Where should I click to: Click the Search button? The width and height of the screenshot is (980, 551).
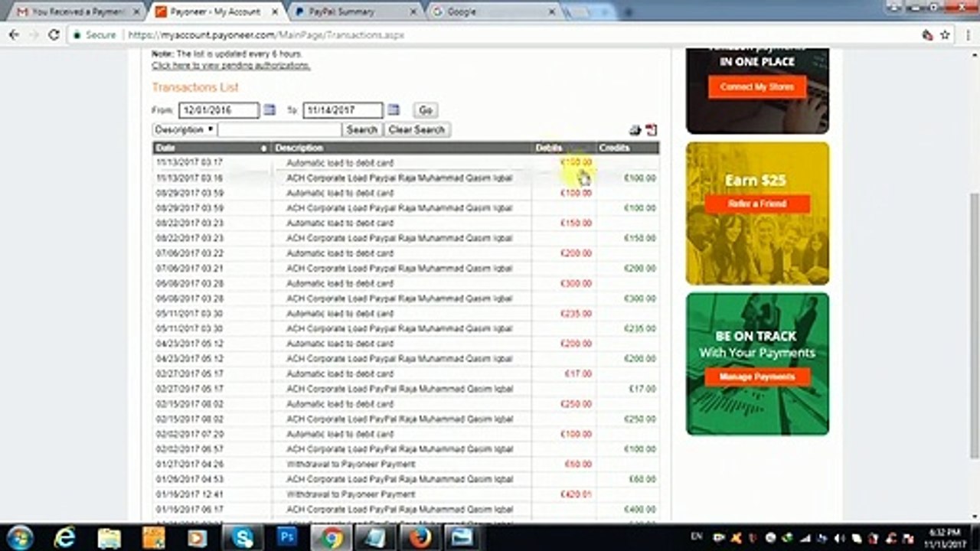pyautogui.click(x=361, y=130)
